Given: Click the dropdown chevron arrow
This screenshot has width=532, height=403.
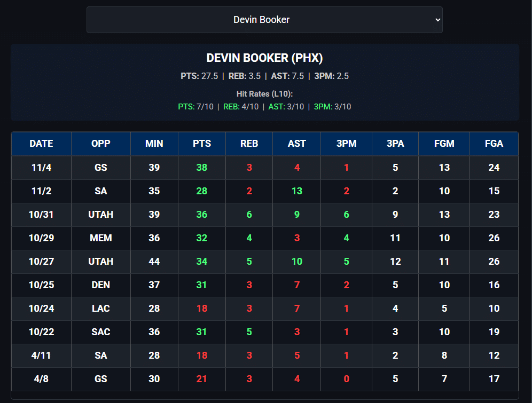Looking at the screenshot, I should [438, 20].
